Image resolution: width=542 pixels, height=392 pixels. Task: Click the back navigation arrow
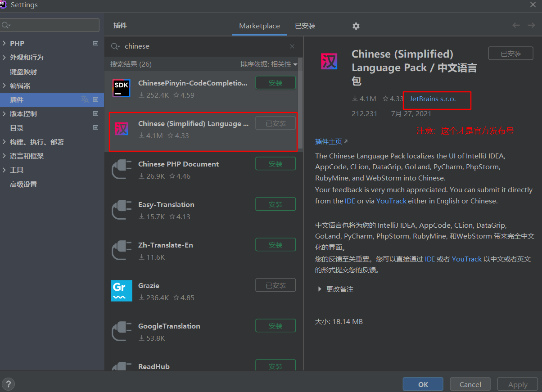click(x=516, y=25)
